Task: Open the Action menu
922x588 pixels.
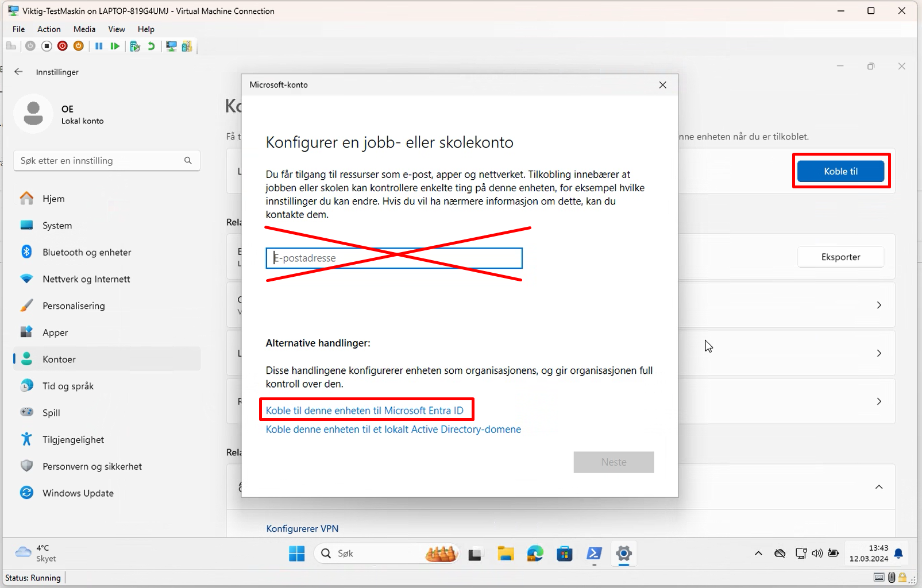Action: pyautogui.click(x=49, y=29)
